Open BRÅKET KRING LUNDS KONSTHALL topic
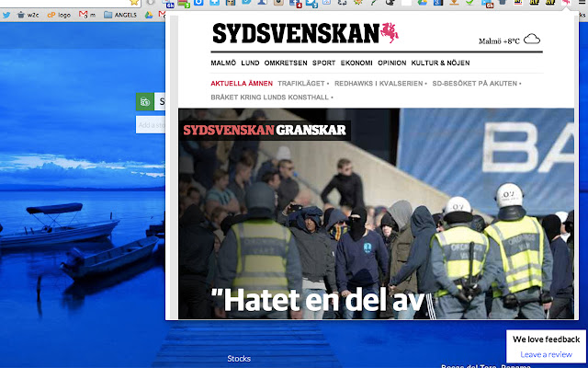 tap(269, 98)
